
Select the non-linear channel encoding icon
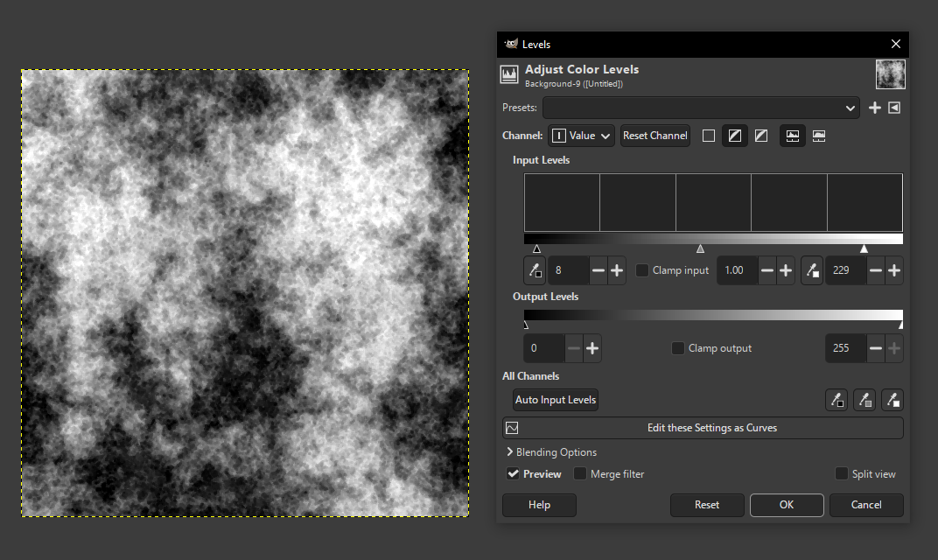point(734,135)
